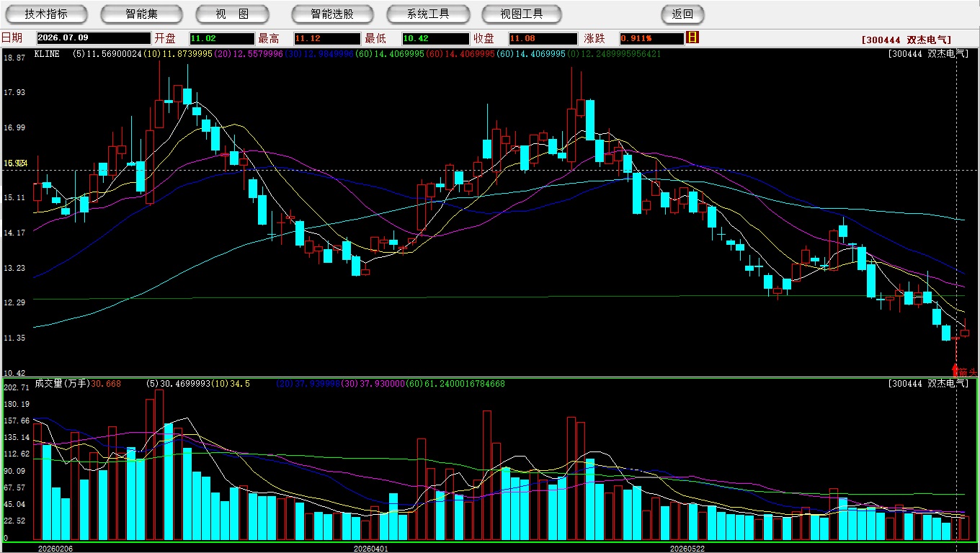Open the 智能选股 menu button
The height and width of the screenshot is (553, 980).
[x=332, y=14]
